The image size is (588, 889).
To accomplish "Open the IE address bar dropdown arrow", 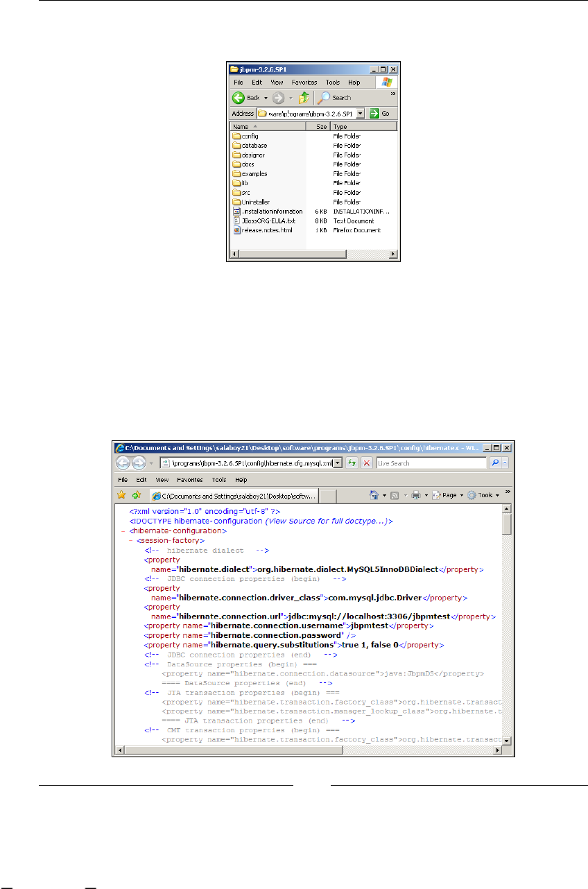I will click(x=338, y=463).
